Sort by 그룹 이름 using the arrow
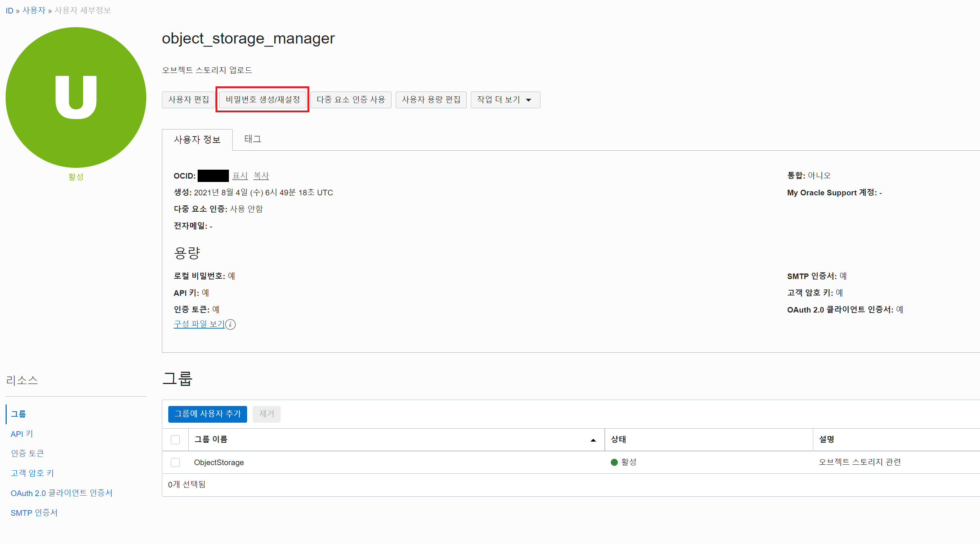980x544 pixels. pos(593,440)
